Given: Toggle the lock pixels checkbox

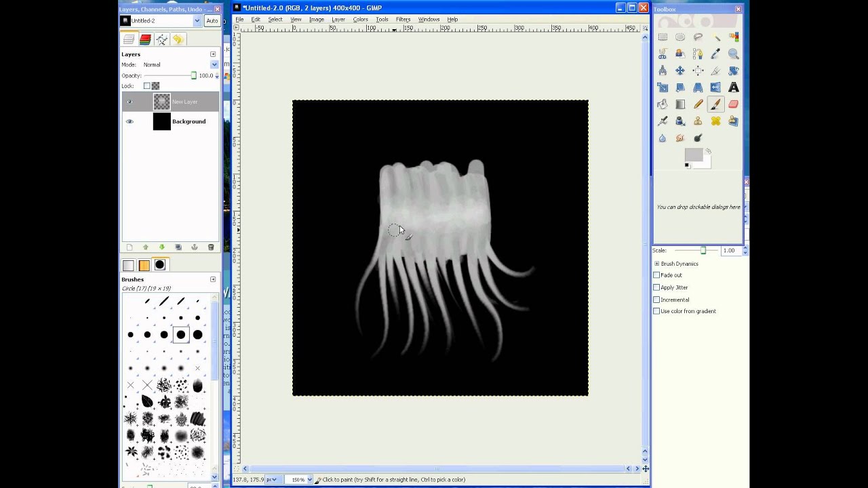Looking at the screenshot, I should point(146,86).
